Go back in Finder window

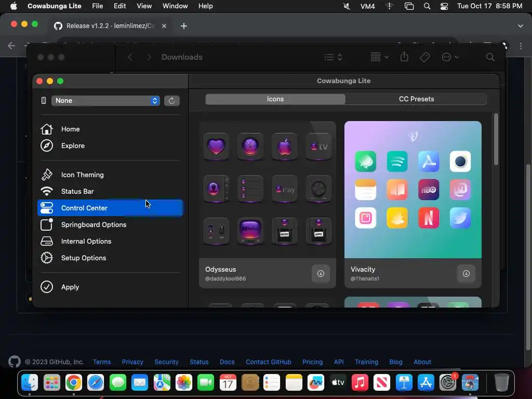tap(130, 57)
